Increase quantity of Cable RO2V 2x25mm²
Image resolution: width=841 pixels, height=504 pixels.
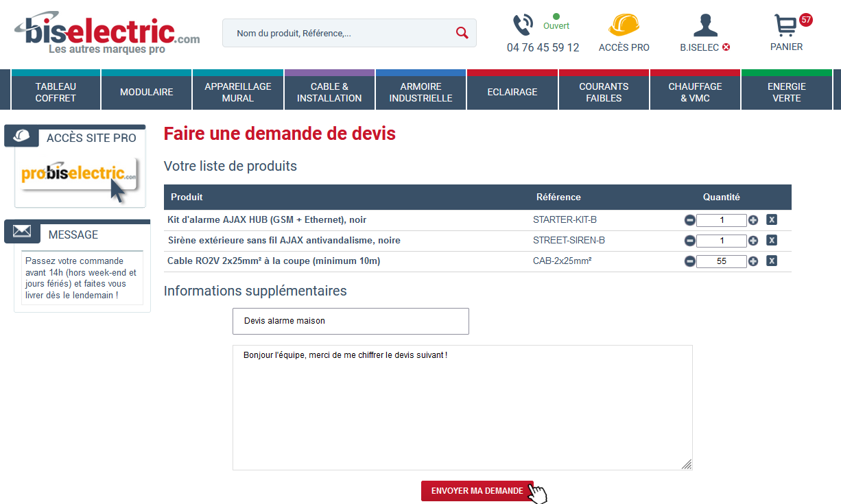click(x=753, y=261)
